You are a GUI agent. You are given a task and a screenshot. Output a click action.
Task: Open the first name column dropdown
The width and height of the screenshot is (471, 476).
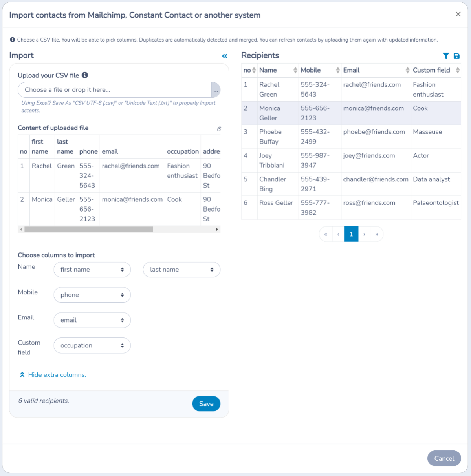(x=92, y=270)
